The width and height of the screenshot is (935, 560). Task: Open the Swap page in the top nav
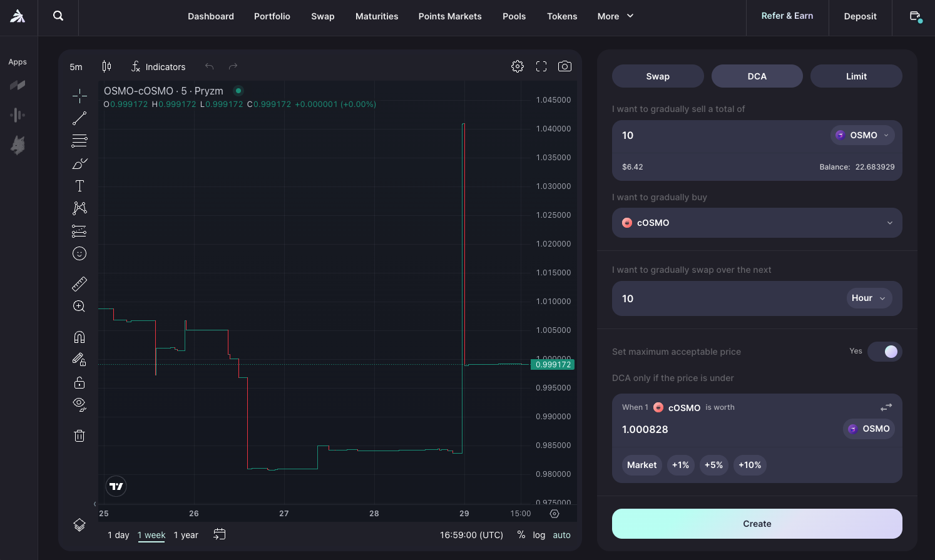(323, 16)
